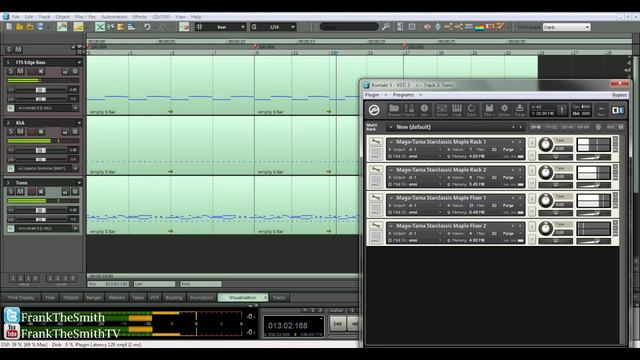
Task: Expand Kick track name dropdown
Action: [x=79, y=123]
